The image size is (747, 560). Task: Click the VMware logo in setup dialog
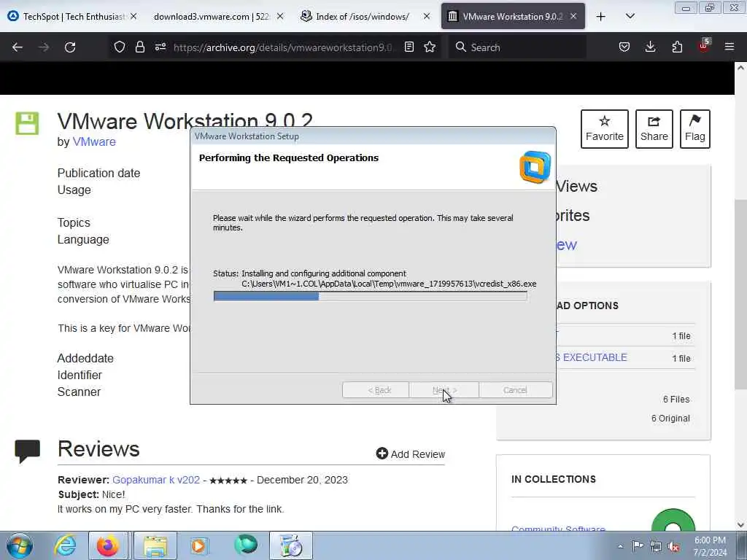(x=535, y=167)
